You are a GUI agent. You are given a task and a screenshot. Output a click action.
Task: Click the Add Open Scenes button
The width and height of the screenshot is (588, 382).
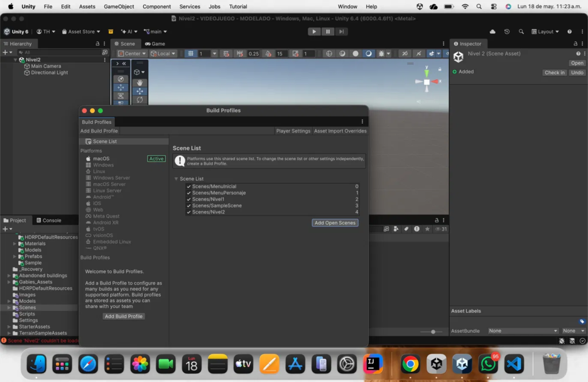[x=335, y=223]
